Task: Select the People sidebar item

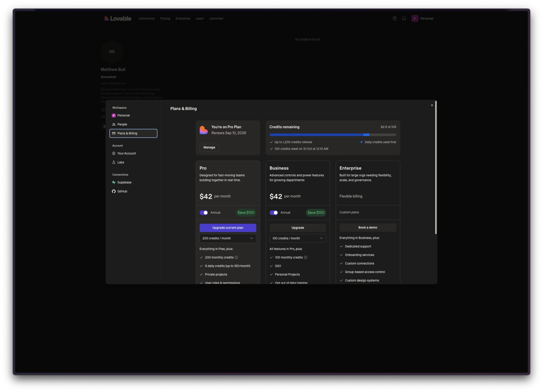Action: 122,124
